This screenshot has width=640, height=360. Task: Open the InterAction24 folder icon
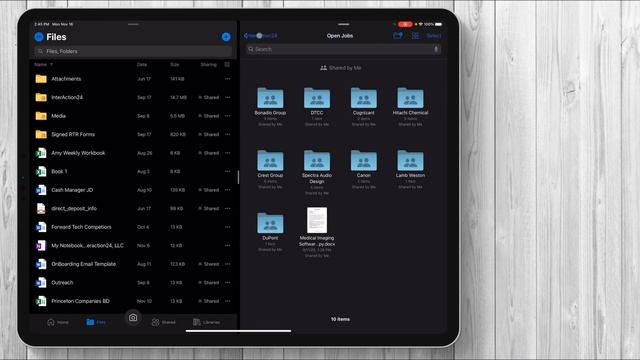[x=41, y=97]
